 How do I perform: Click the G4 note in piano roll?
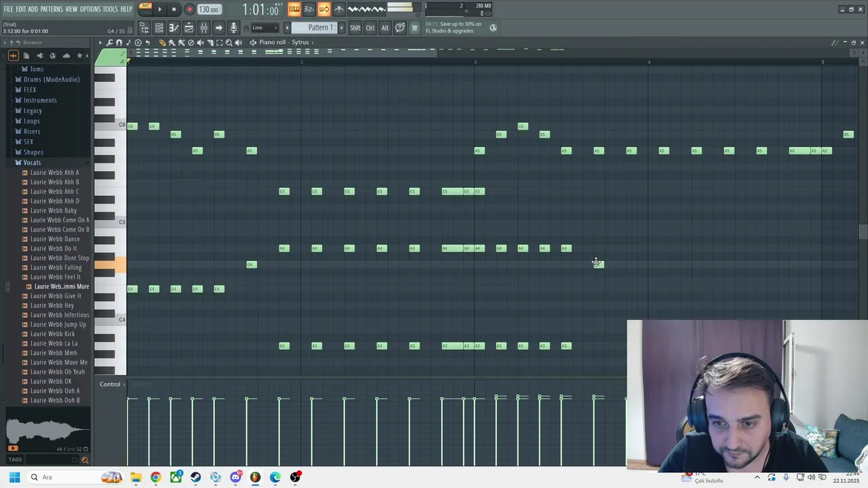(251, 264)
